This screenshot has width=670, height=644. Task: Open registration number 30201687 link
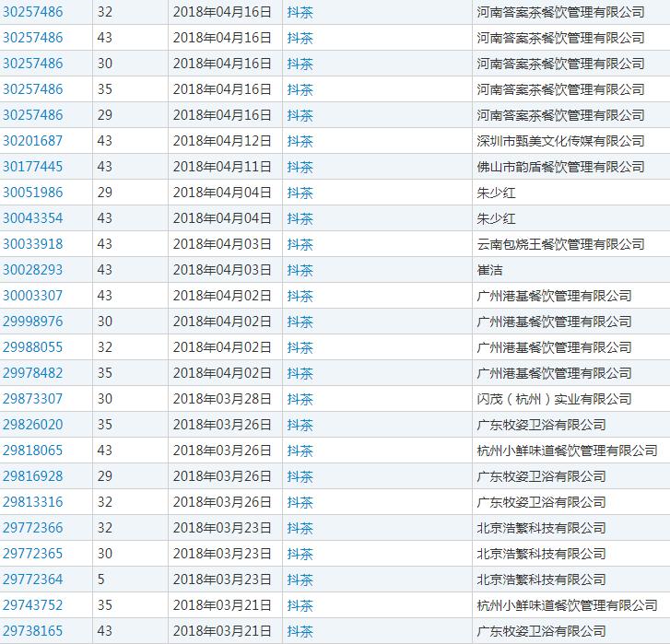click(x=33, y=141)
